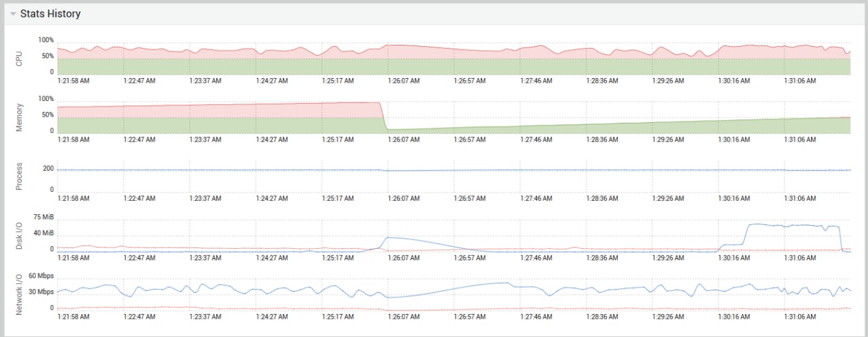Viewport: 868px width, 337px height.
Task: Select the Process chart axis label
Action: [x=19, y=176]
